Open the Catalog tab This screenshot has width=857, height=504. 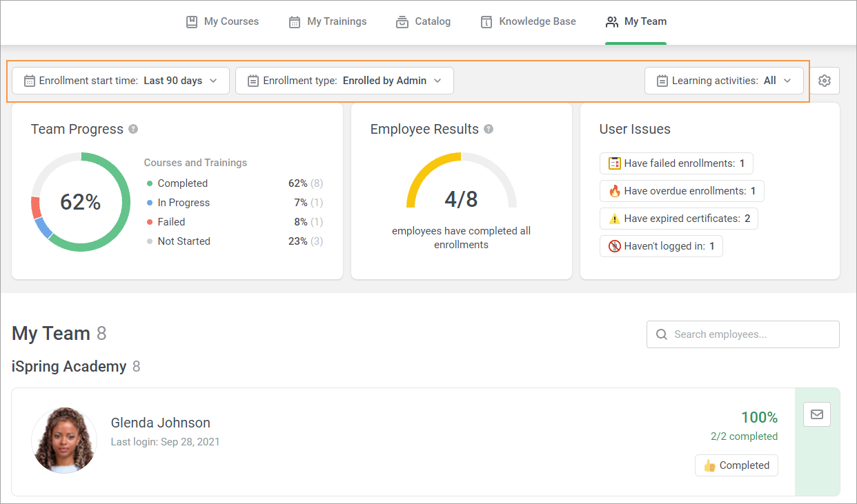[423, 21]
